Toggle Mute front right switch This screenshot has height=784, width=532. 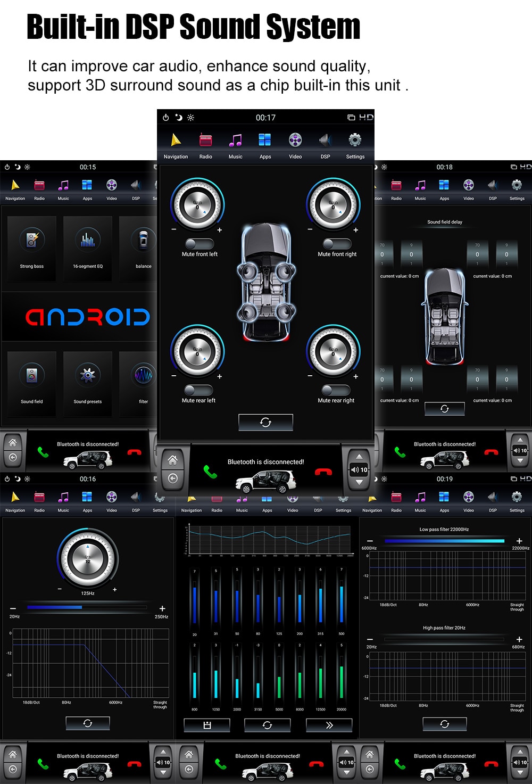tap(337, 244)
